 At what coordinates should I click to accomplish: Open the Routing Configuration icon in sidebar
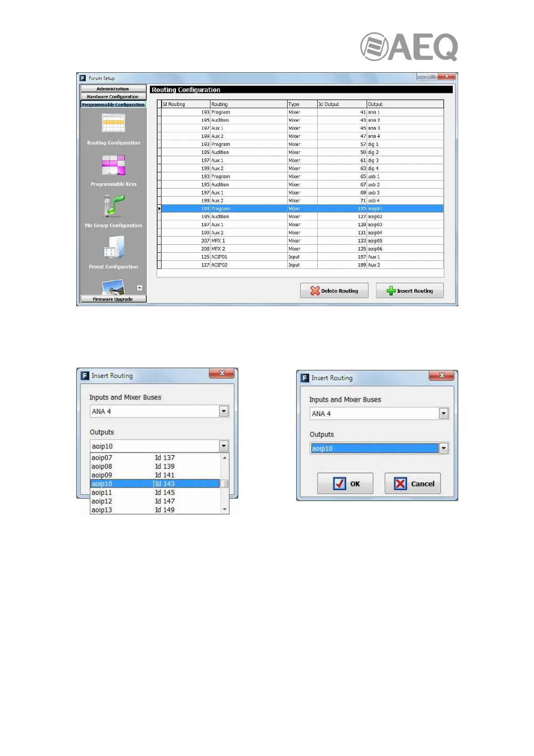point(114,123)
